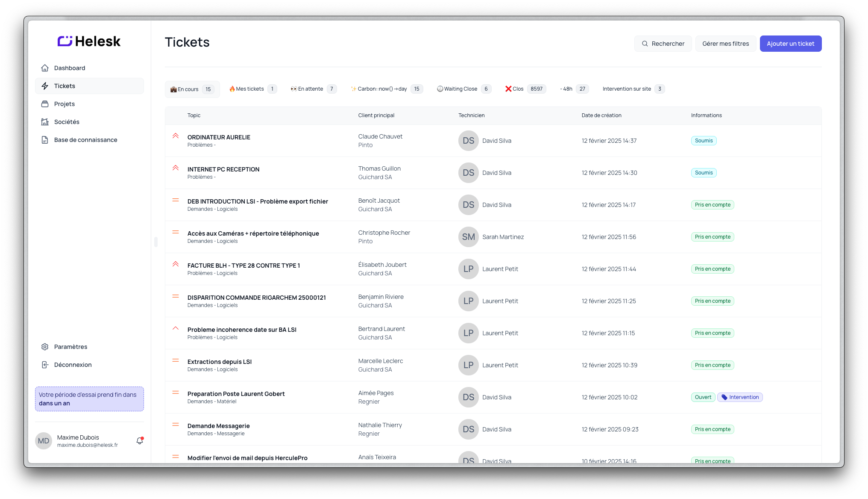The width and height of the screenshot is (868, 499).
Task: Select the Mes tickets filter tab
Action: [253, 89]
